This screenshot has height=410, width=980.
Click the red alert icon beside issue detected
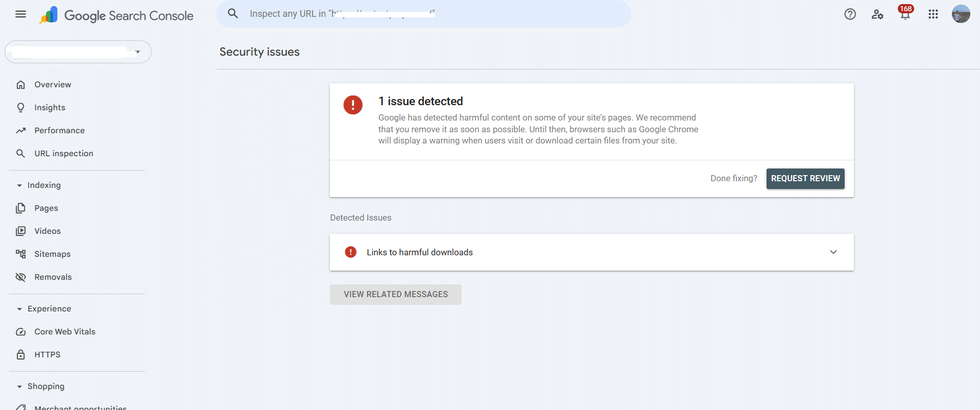click(x=353, y=105)
